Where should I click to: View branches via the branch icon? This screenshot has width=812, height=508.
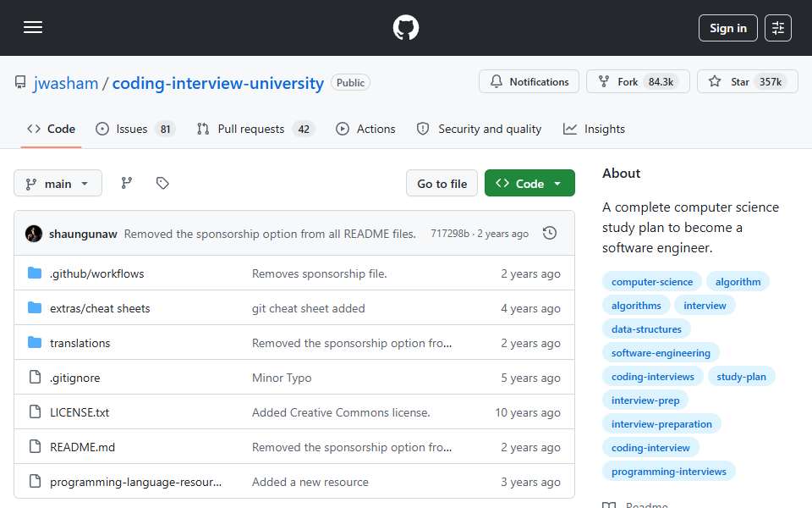point(126,183)
